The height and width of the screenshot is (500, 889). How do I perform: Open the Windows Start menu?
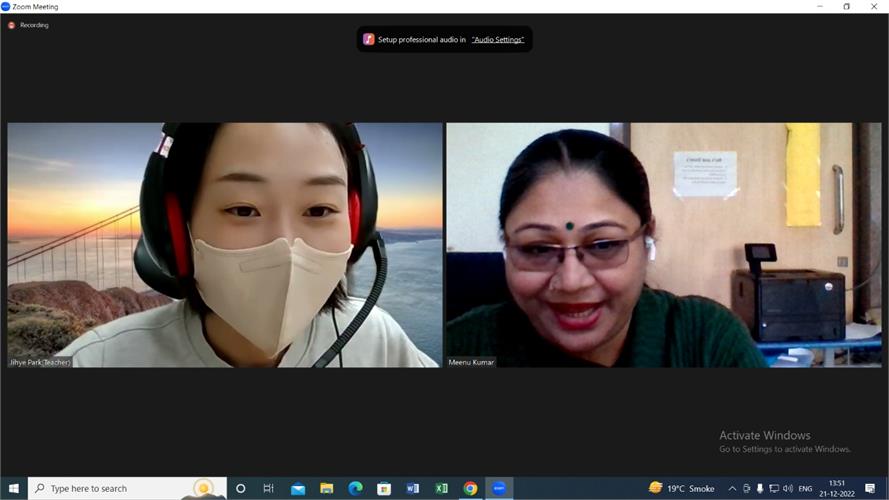tap(14, 488)
